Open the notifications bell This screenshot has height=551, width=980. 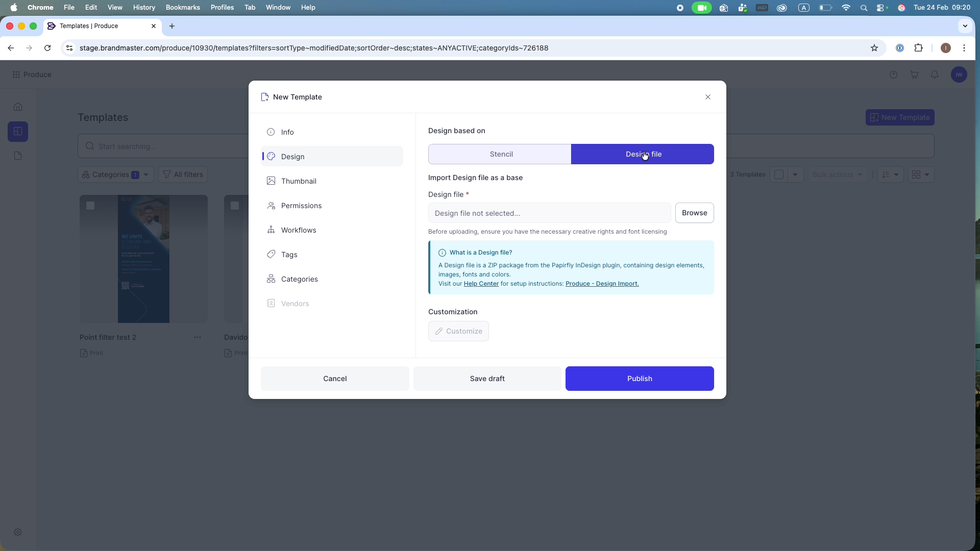coord(935,74)
